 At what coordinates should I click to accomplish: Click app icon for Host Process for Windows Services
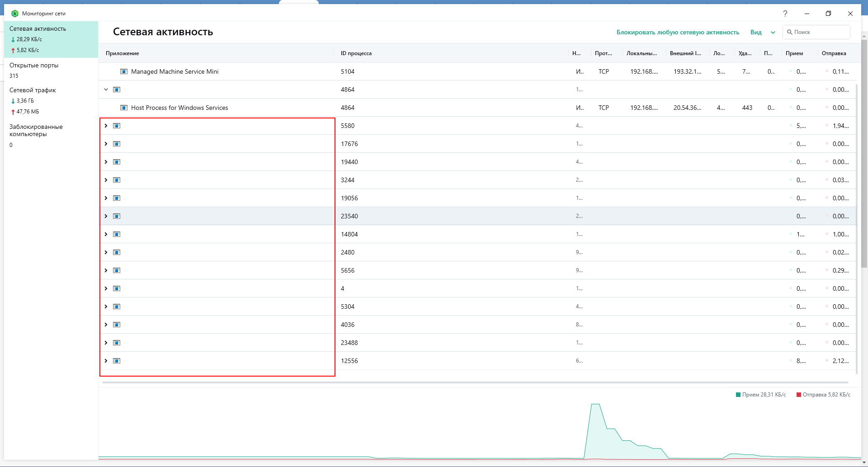[124, 108]
